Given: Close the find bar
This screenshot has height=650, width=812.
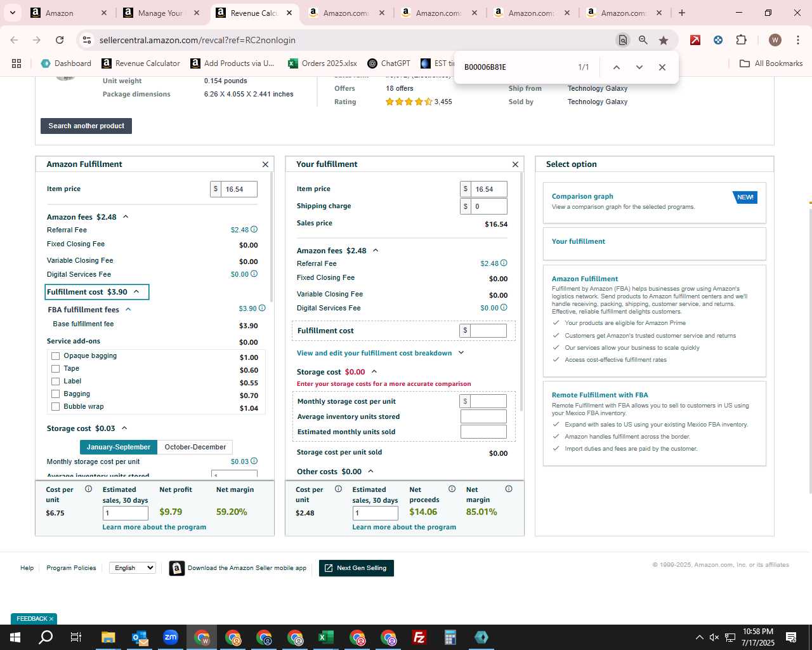Looking at the screenshot, I should click(662, 67).
